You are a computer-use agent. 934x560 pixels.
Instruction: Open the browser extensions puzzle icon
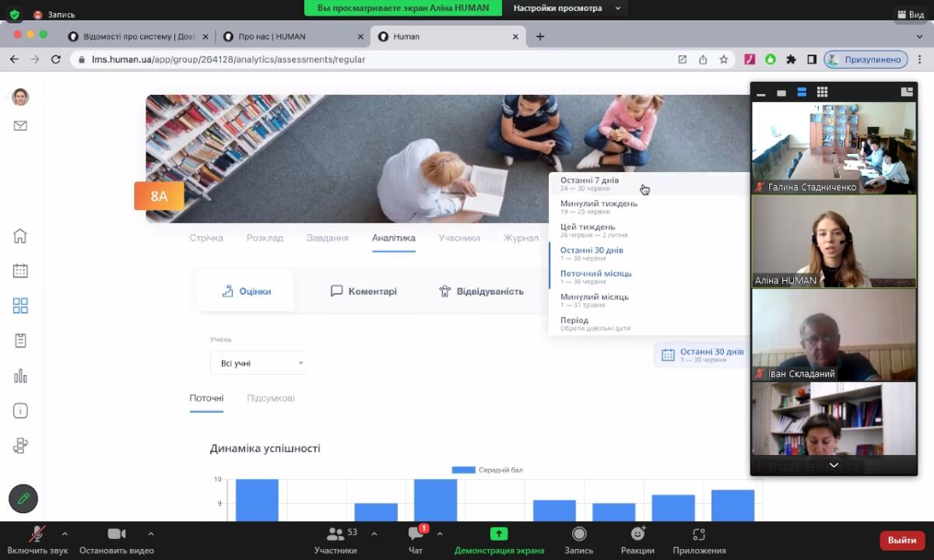point(792,59)
